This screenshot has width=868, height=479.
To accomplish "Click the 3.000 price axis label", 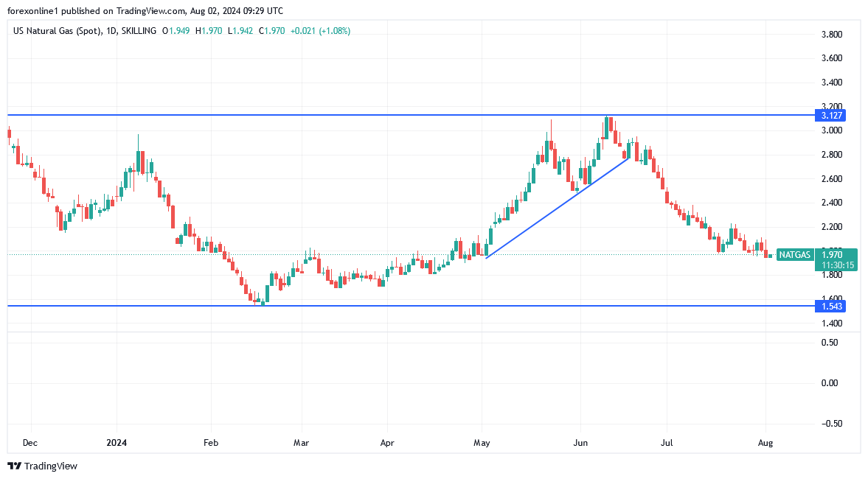I will click(832, 130).
